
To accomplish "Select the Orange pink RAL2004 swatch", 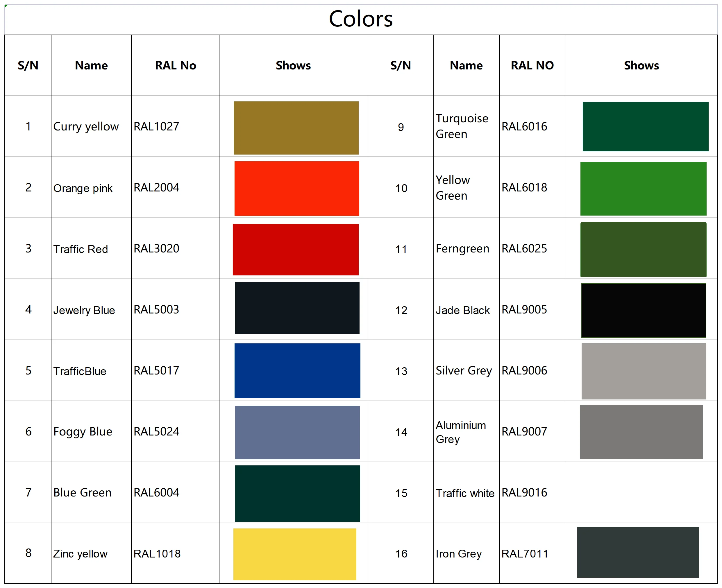I will tap(296, 188).
